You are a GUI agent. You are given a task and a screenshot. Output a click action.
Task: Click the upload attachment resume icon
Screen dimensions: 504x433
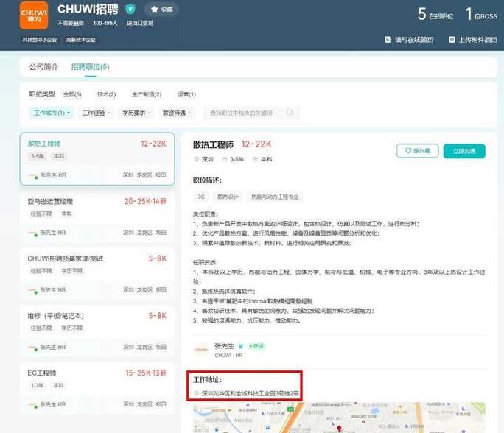coord(452,40)
